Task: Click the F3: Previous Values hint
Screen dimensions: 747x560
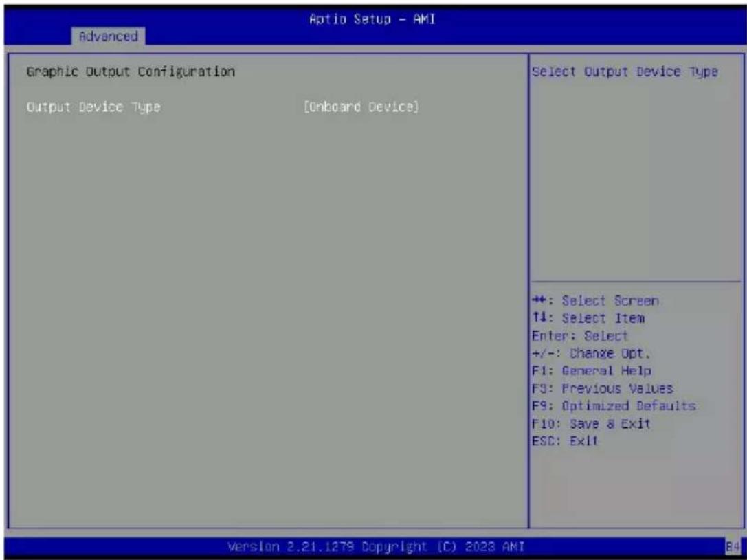Action: (x=603, y=389)
